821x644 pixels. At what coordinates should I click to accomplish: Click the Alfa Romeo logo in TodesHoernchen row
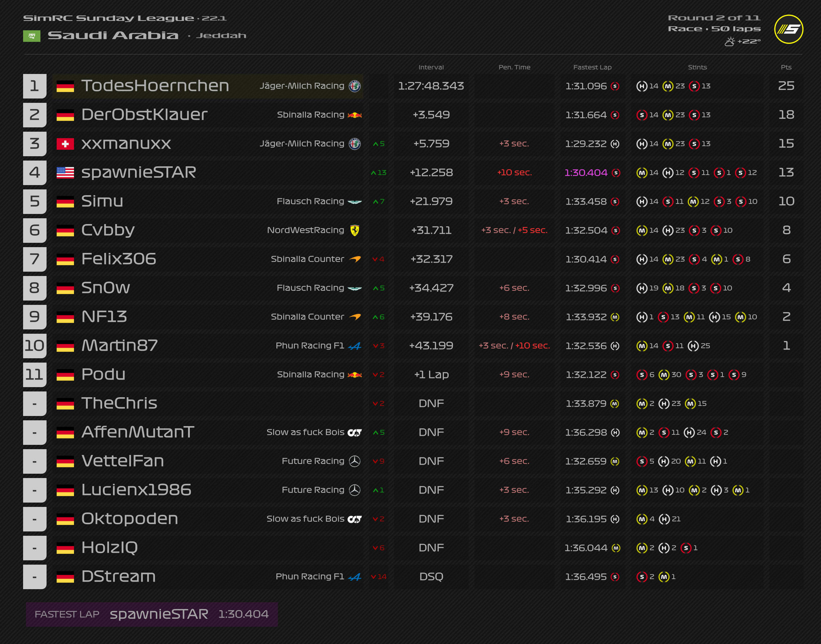tap(354, 86)
